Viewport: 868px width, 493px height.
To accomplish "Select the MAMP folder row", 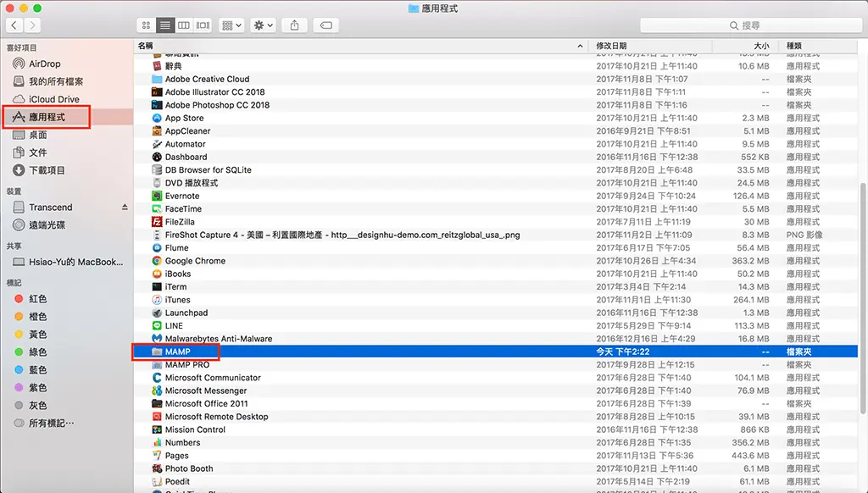I will point(495,352).
